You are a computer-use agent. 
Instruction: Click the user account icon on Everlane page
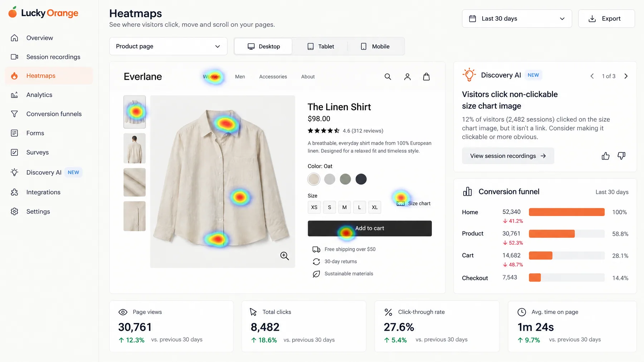click(408, 77)
